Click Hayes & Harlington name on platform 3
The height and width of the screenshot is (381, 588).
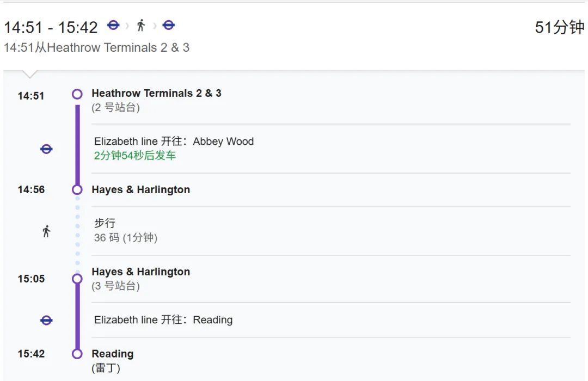(x=140, y=272)
